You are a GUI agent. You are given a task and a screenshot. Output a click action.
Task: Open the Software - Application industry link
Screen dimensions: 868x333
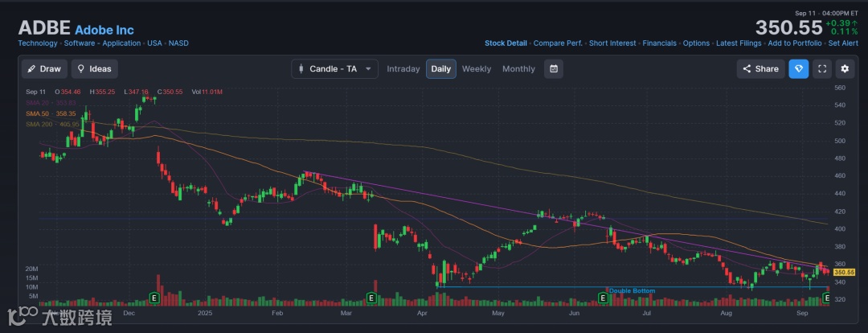coord(102,43)
